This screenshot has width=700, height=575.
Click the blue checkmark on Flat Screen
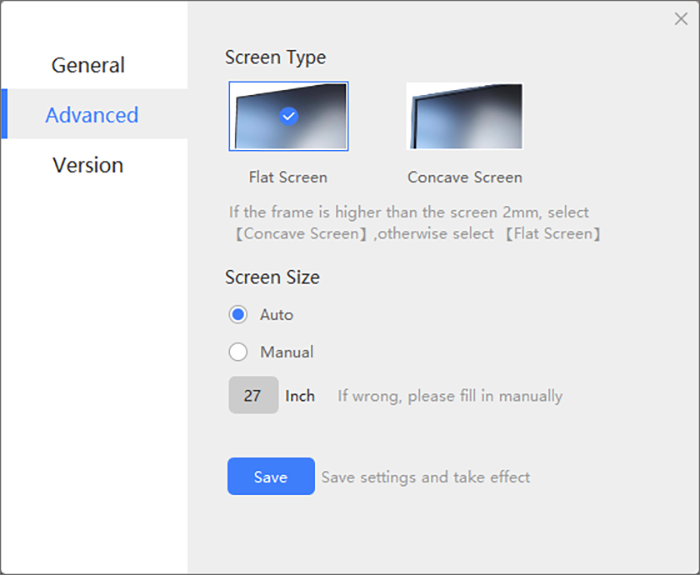289,116
